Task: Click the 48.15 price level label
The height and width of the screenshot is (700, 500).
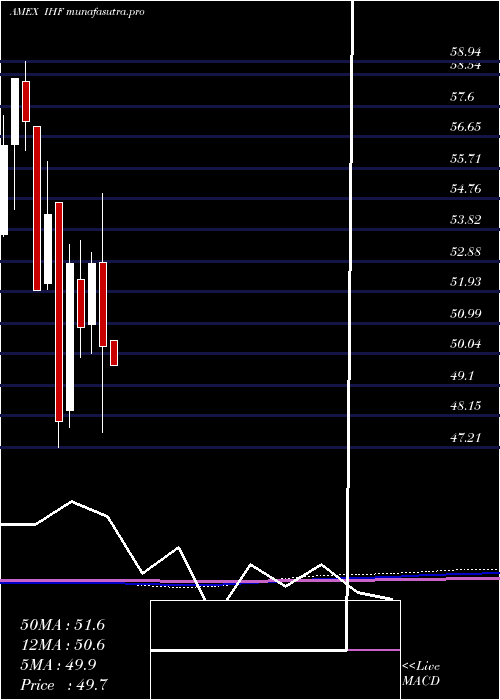Action: [x=465, y=406]
